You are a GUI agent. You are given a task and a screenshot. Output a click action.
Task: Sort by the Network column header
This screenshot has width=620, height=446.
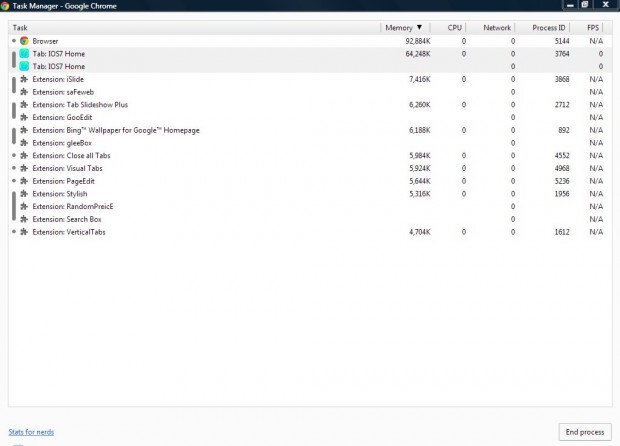click(490, 28)
